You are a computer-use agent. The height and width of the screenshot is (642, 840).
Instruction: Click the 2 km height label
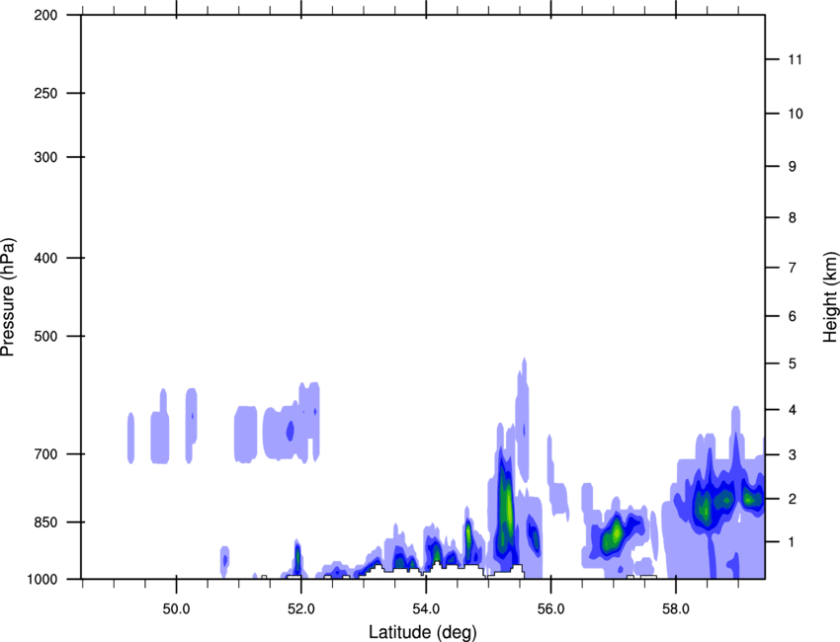pyautogui.click(x=793, y=499)
